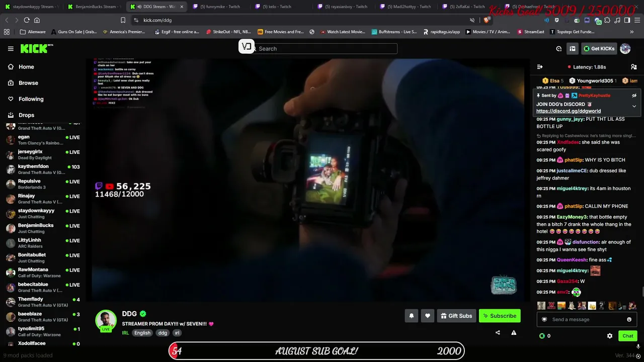Open the emoji picker in chat box
The width and height of the screenshot is (644, 362).
coord(629,319)
